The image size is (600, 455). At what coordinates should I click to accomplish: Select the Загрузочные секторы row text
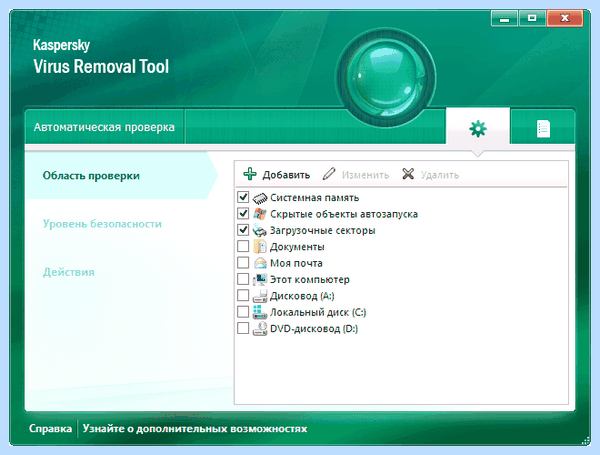pos(323,230)
